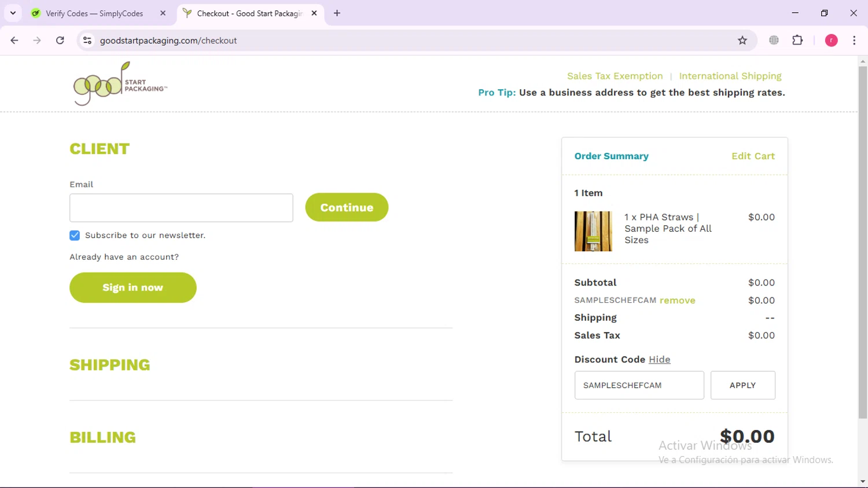This screenshot has width=868, height=488.
Task: Open the Extensions puzzle icon
Action: tap(797, 41)
